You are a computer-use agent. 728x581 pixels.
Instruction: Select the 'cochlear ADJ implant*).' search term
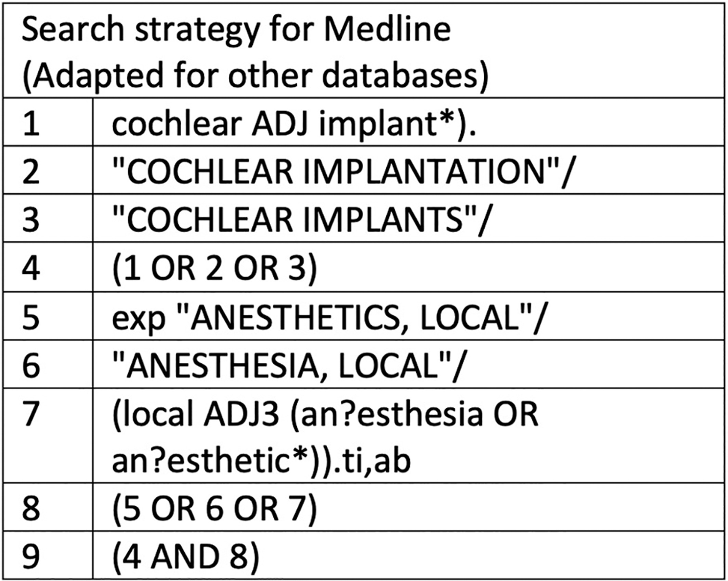294,124
